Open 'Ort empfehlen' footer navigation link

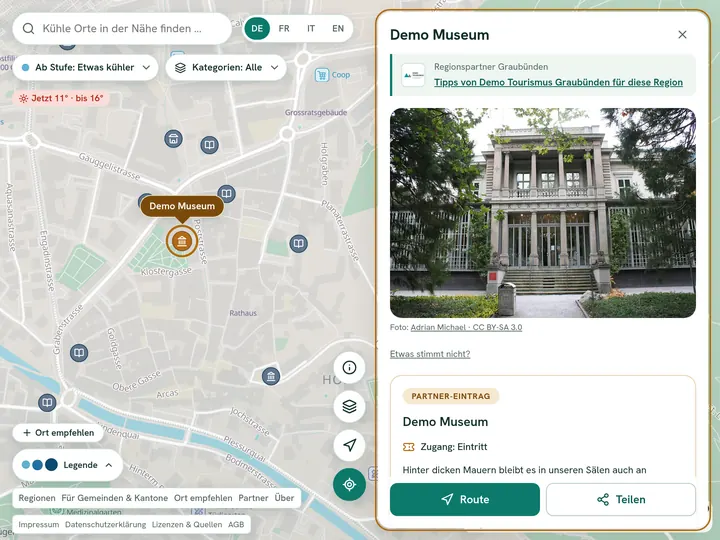203,498
